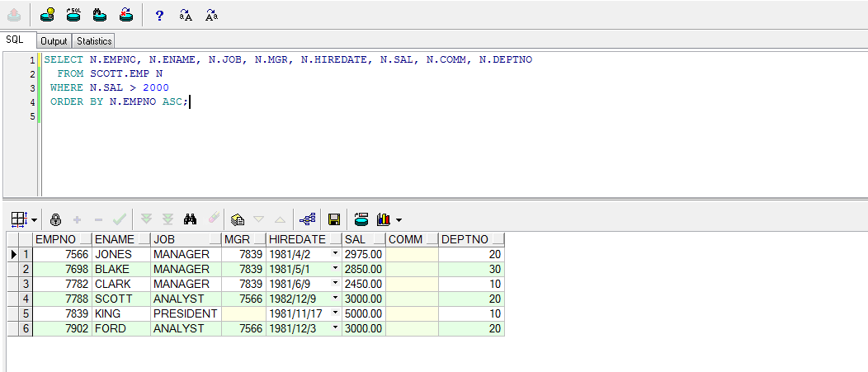Open date dropdown for HIREDATE 1981/5/1

click(336, 268)
